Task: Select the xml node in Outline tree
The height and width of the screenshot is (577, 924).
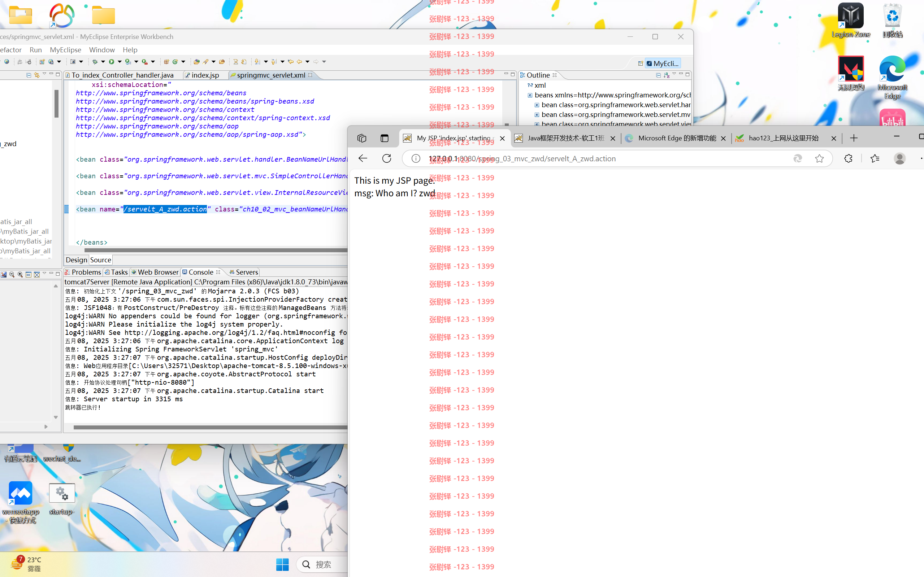Action: tap(537, 85)
